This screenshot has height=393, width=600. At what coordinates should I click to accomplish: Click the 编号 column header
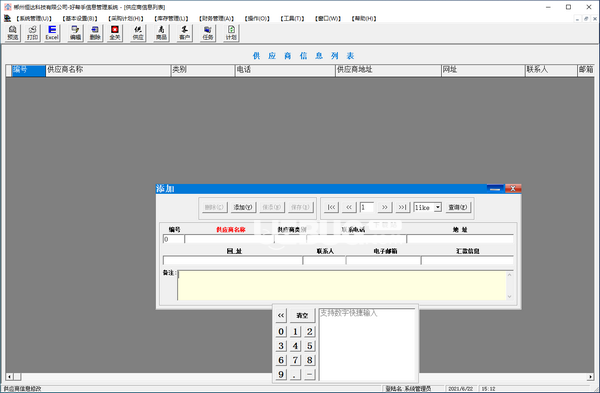(28, 70)
